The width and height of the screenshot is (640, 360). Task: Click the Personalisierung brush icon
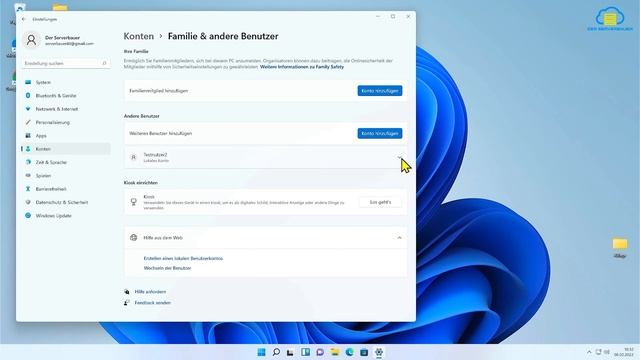(x=28, y=122)
